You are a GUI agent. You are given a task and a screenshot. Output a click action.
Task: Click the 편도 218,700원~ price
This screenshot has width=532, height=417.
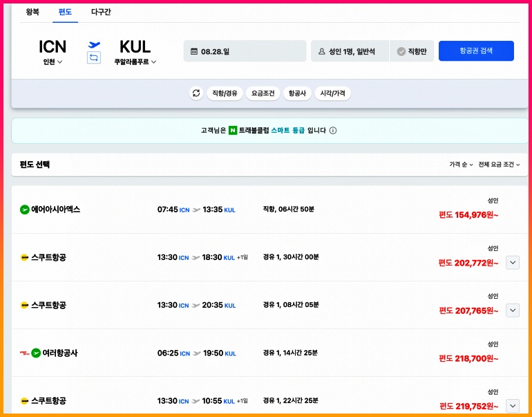pyautogui.click(x=468, y=359)
